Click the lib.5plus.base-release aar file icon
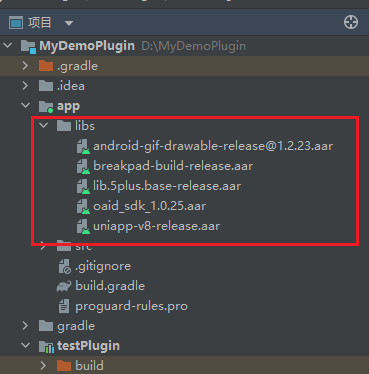This screenshot has height=374, width=369. 83,186
